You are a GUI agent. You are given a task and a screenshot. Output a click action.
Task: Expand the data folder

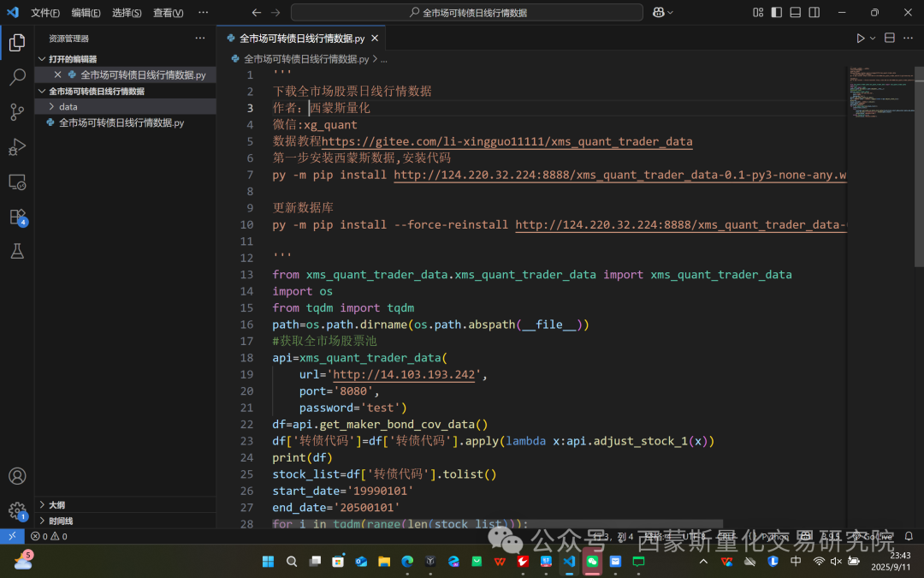click(52, 107)
